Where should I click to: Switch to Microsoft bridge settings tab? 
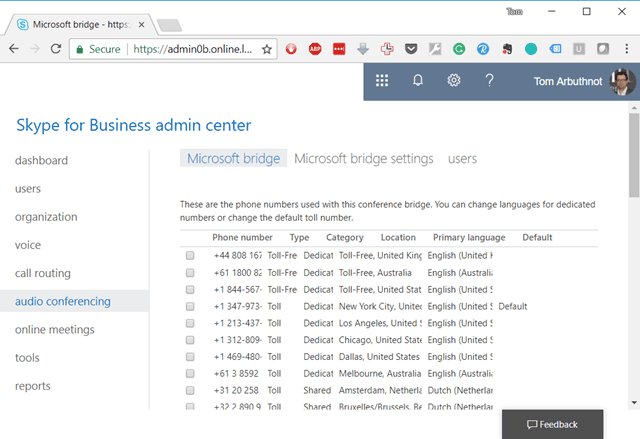click(x=364, y=158)
